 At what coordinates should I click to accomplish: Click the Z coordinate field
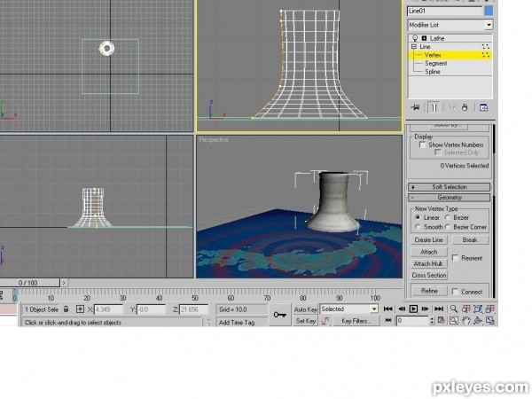pos(193,309)
